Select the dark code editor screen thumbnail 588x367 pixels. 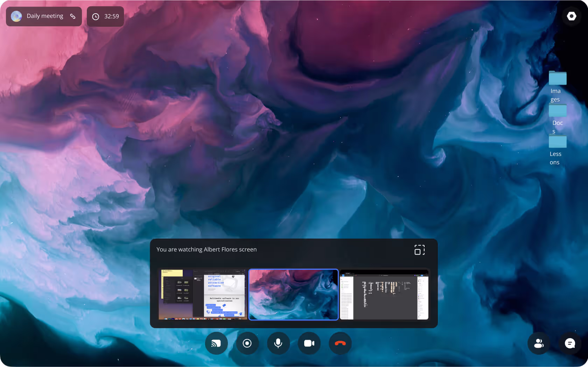[384, 295]
